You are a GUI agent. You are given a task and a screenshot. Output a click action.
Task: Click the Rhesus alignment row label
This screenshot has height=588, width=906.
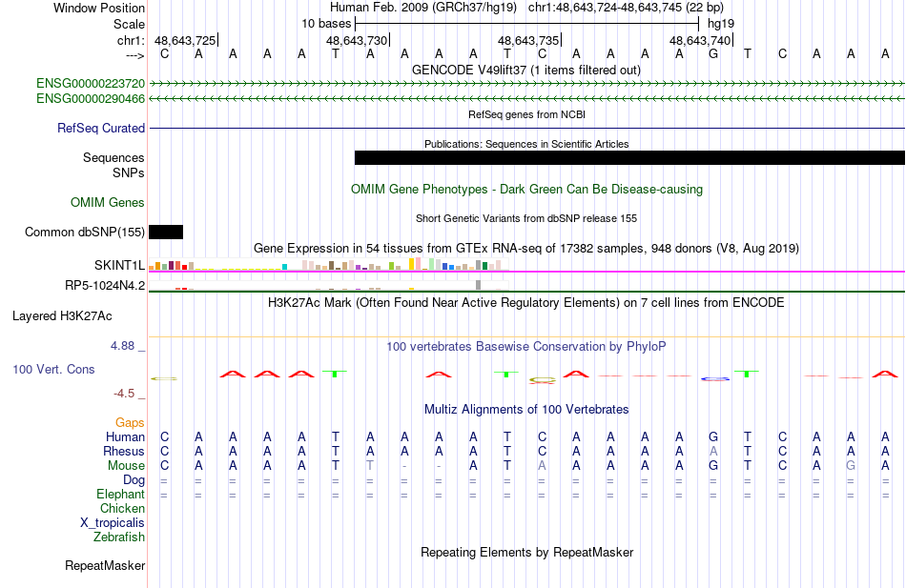(124, 451)
